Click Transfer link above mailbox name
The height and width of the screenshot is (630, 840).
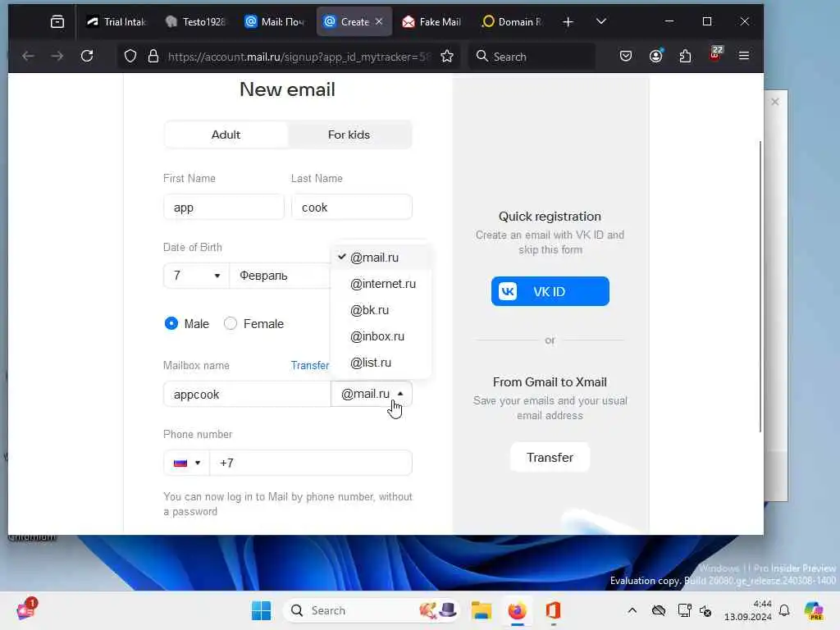[309, 365]
